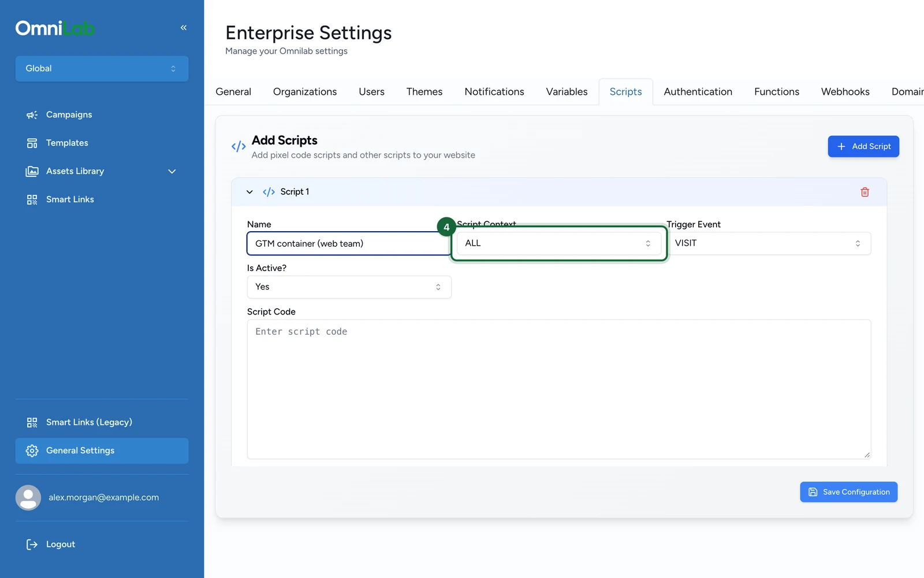
Task: Click the General Settings gear icon
Action: point(32,451)
